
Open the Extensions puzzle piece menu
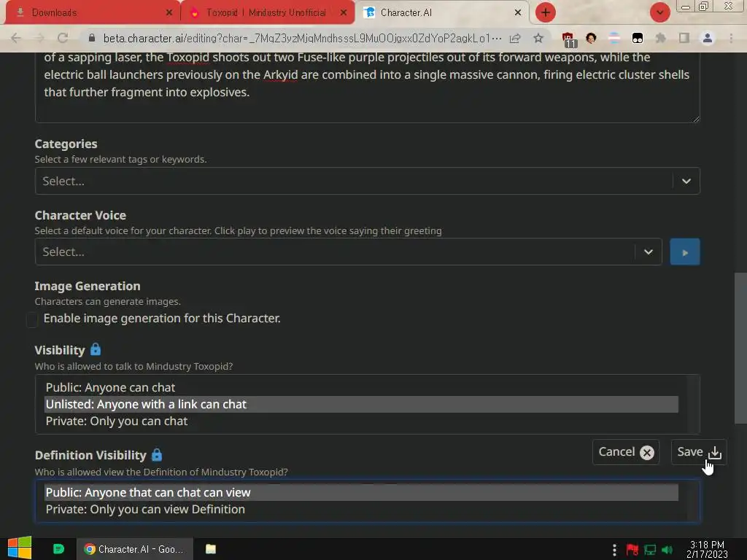point(661,38)
